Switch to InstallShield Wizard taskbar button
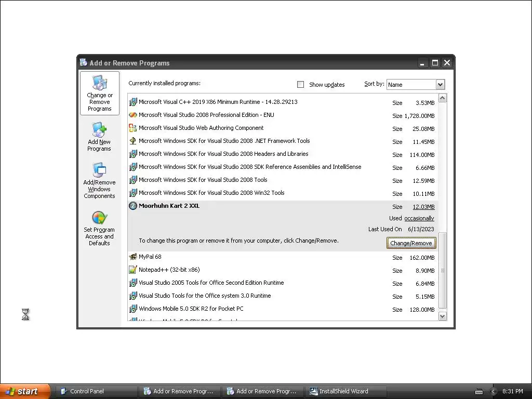This screenshot has width=532, height=399. (345, 391)
